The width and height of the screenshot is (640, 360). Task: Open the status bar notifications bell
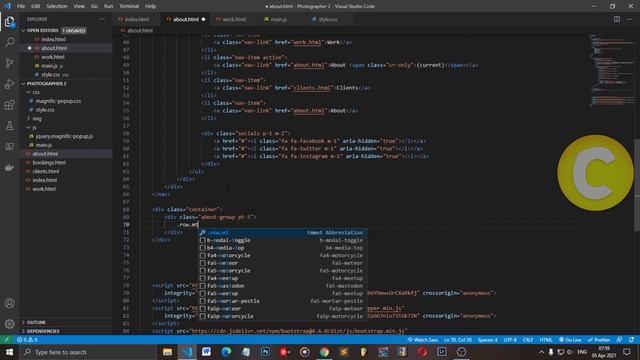[631, 340]
